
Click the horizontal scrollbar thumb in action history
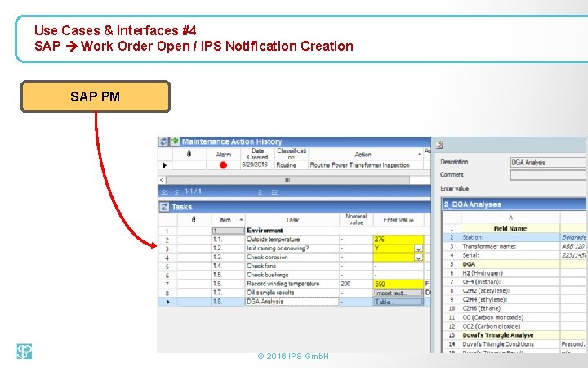[287, 180]
